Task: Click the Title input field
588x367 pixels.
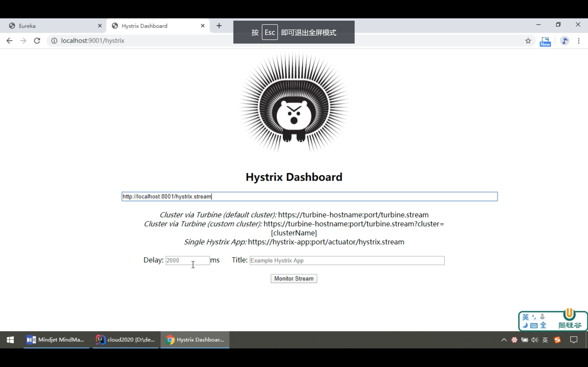Action: tap(347, 260)
